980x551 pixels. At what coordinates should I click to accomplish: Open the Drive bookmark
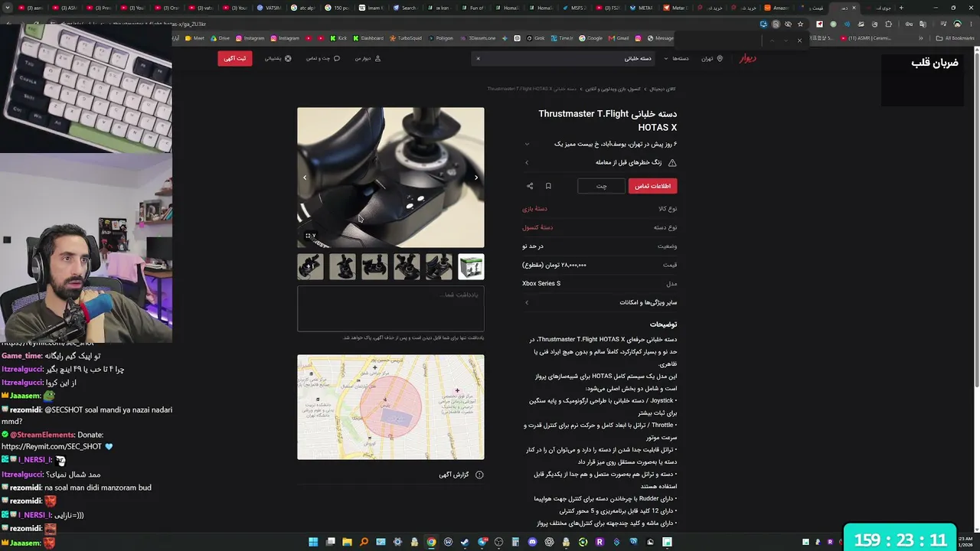pos(219,38)
